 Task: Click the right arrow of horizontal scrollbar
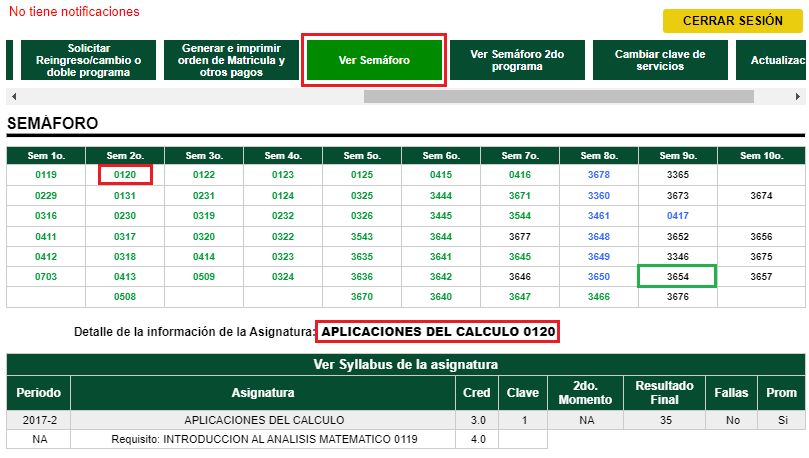tap(798, 96)
